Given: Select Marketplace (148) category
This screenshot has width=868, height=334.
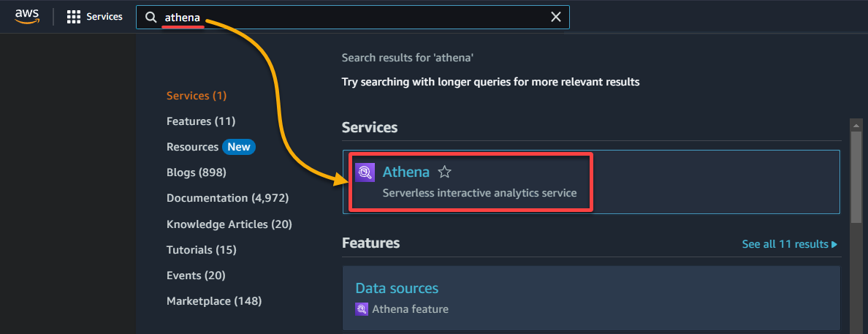Looking at the screenshot, I should (214, 301).
